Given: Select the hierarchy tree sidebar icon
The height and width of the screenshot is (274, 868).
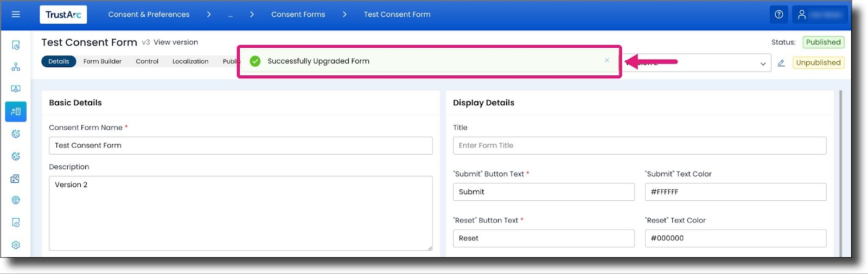Looking at the screenshot, I should point(16,67).
